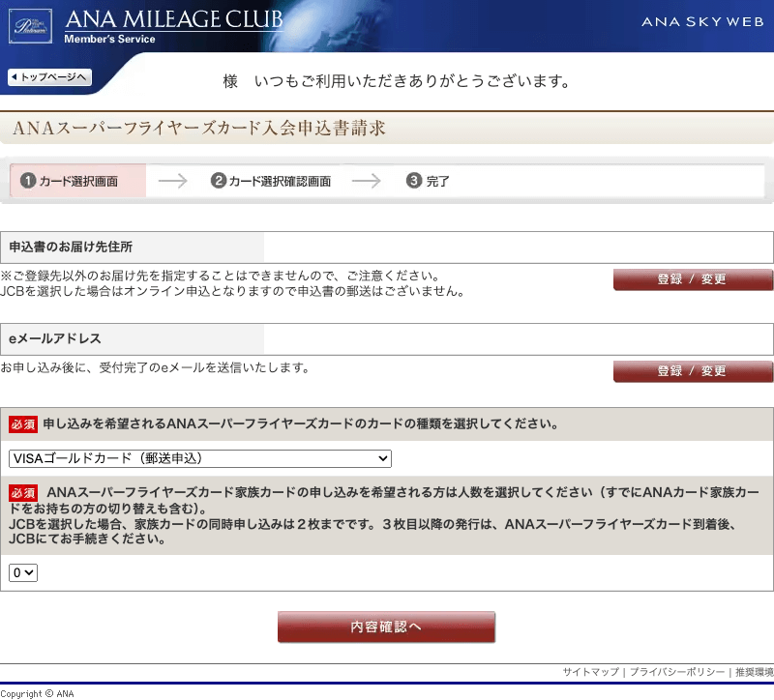Viewport: 774px width, 700px height.
Task: Click the eメールアドレス label
Action: tap(55, 338)
